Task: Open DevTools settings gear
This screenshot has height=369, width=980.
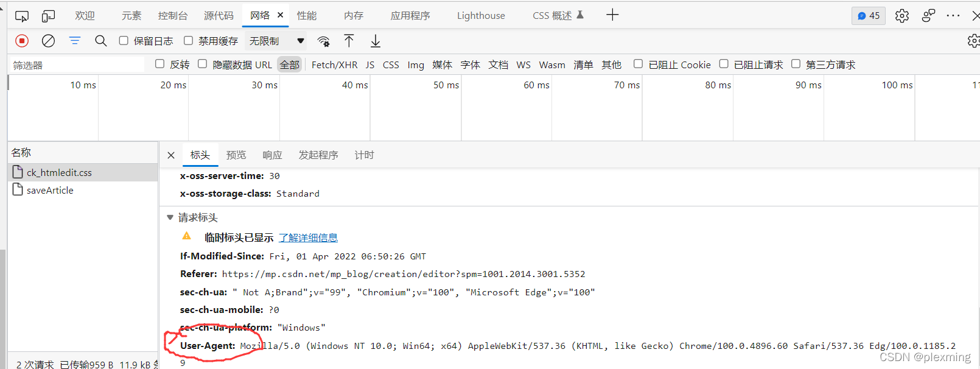Action: pyautogui.click(x=902, y=16)
